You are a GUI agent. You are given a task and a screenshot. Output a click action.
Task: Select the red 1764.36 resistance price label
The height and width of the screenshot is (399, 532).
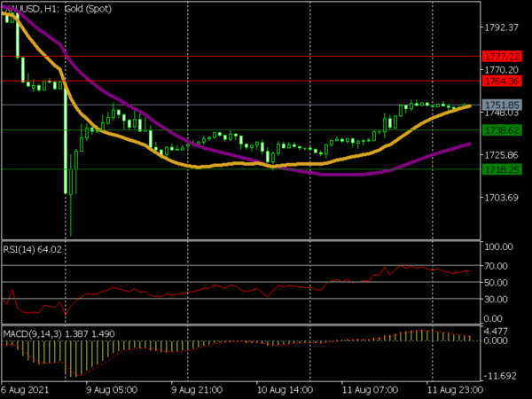(501, 81)
